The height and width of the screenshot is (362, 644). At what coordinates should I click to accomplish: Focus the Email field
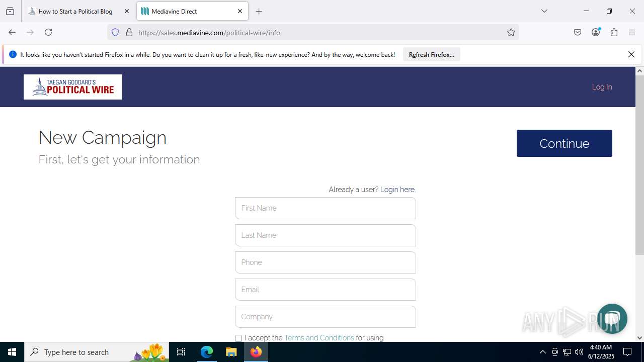326,290
